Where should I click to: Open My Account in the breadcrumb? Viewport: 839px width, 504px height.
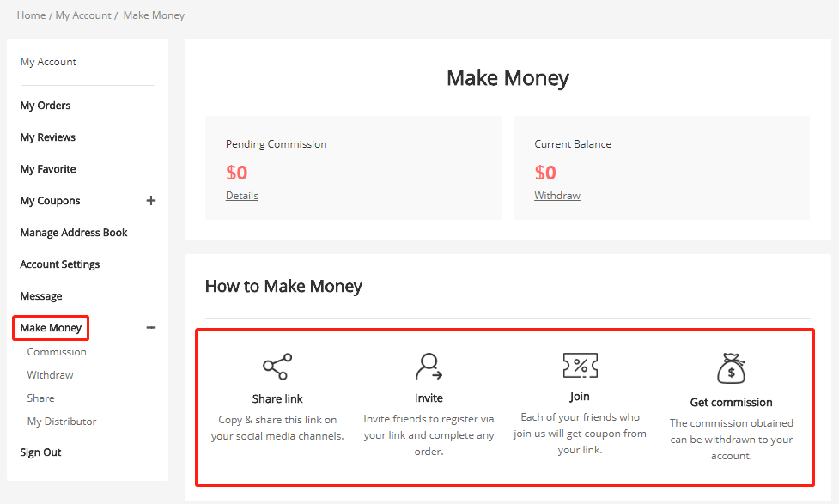click(x=83, y=15)
